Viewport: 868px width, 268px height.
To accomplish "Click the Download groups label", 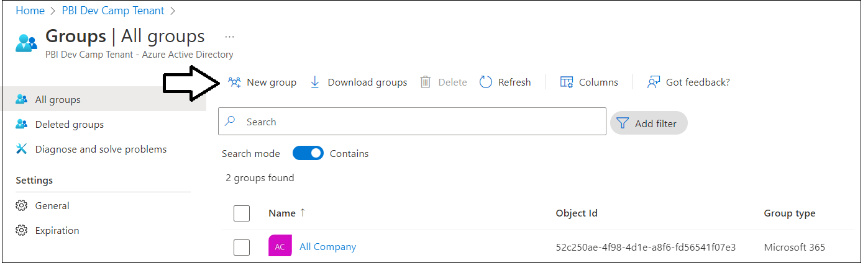I will (x=367, y=82).
